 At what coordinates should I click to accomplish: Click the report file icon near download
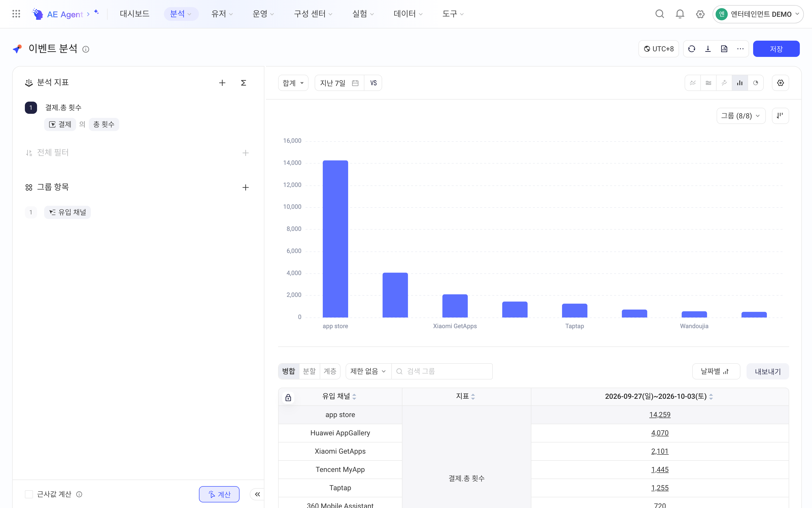pyautogui.click(x=724, y=49)
